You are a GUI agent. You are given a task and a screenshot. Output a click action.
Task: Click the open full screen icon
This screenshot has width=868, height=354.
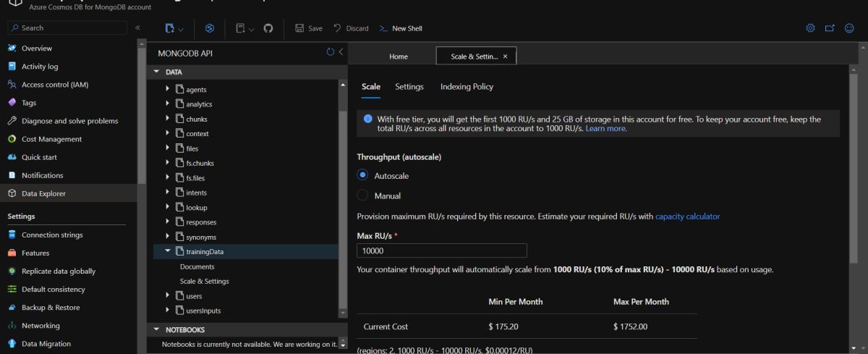coord(830,28)
